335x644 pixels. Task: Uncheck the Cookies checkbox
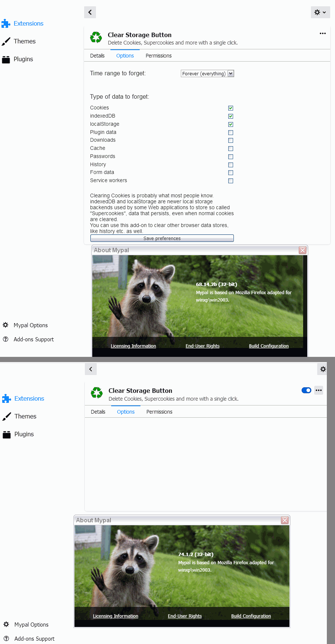point(230,108)
